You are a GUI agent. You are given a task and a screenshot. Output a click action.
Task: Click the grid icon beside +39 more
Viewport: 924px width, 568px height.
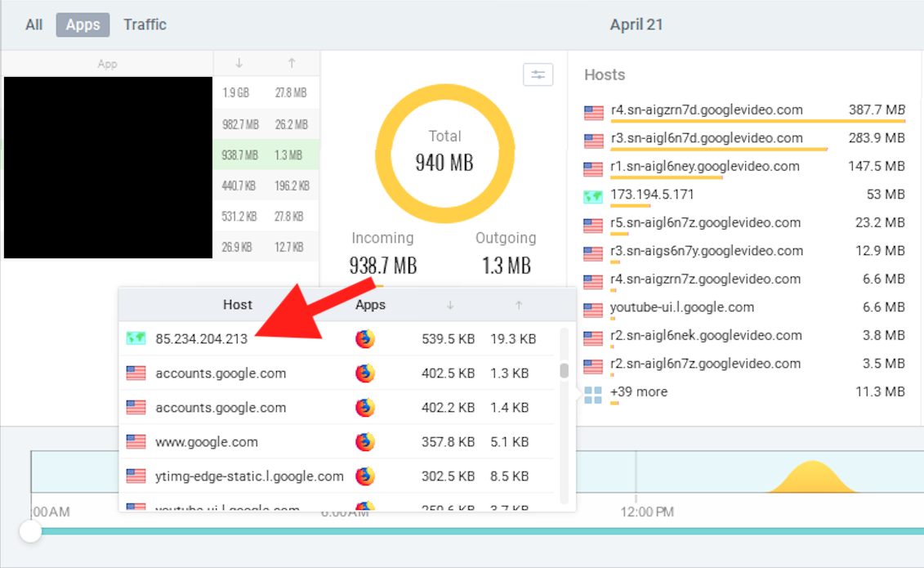(593, 395)
